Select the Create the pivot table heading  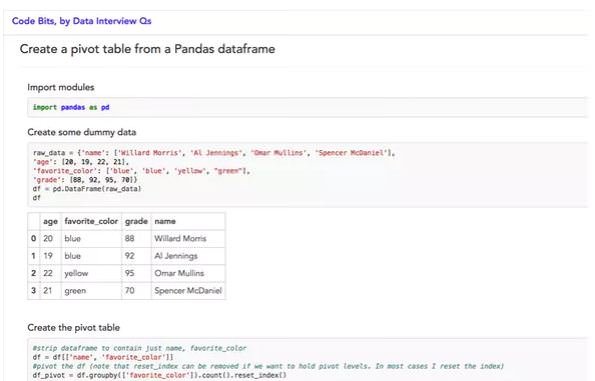74,327
